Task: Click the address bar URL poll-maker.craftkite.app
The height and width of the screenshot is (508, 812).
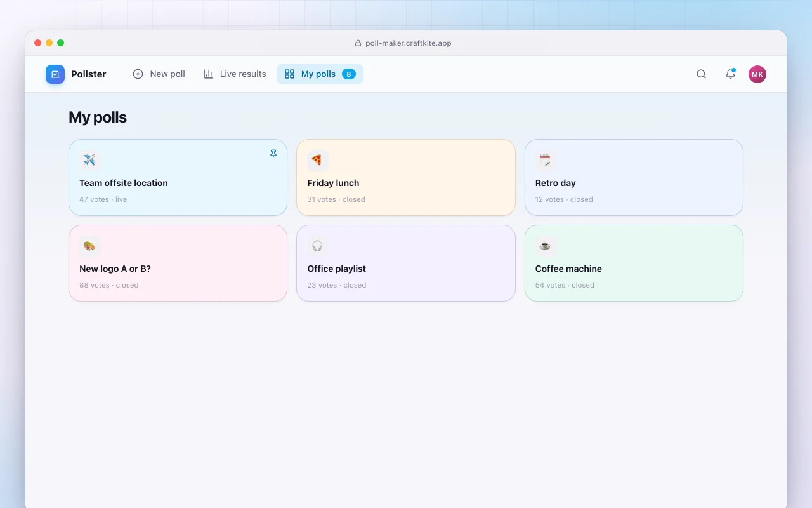Action: pyautogui.click(x=409, y=43)
